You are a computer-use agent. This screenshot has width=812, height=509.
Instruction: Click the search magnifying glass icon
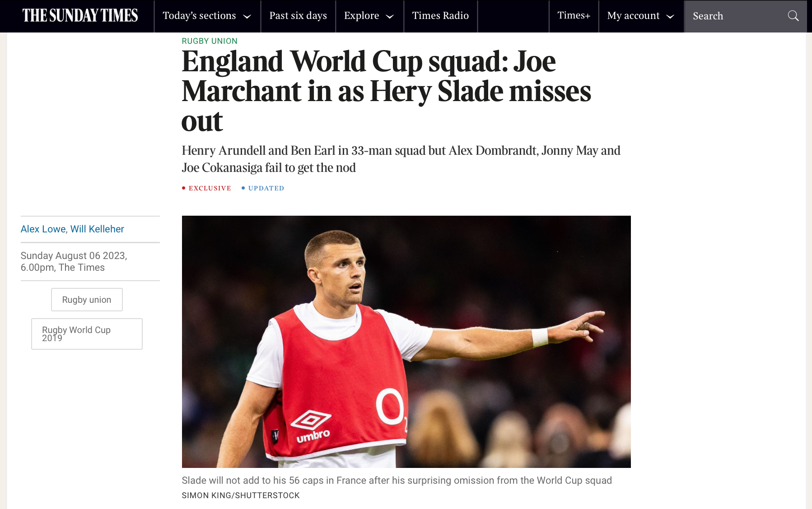point(793,16)
